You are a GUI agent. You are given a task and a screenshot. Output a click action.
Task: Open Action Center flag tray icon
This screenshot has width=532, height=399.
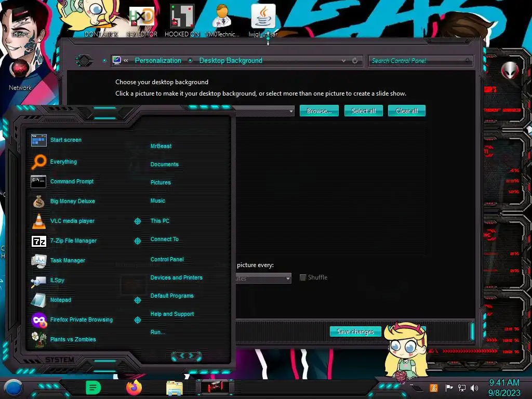coord(449,388)
